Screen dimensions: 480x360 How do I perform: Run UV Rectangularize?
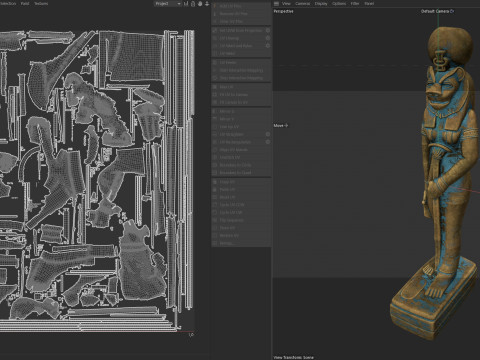point(238,142)
